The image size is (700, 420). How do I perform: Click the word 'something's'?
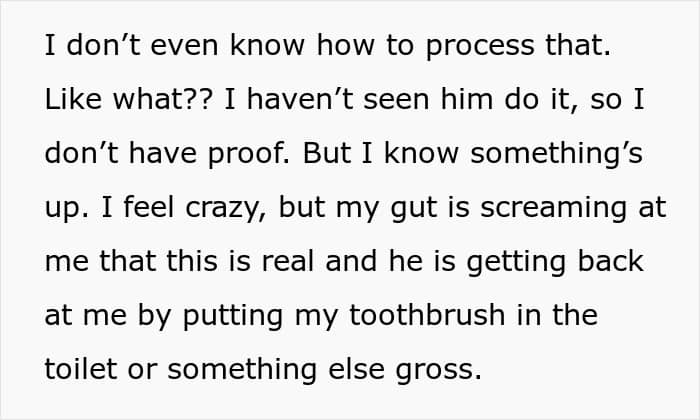point(556,155)
